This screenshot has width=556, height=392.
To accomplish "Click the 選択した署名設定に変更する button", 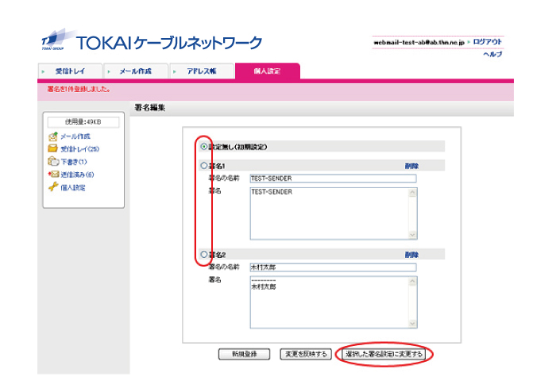I will coord(384,354).
